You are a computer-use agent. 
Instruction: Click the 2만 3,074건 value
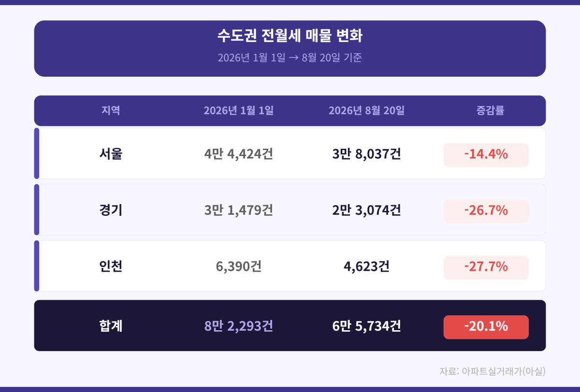[367, 210]
